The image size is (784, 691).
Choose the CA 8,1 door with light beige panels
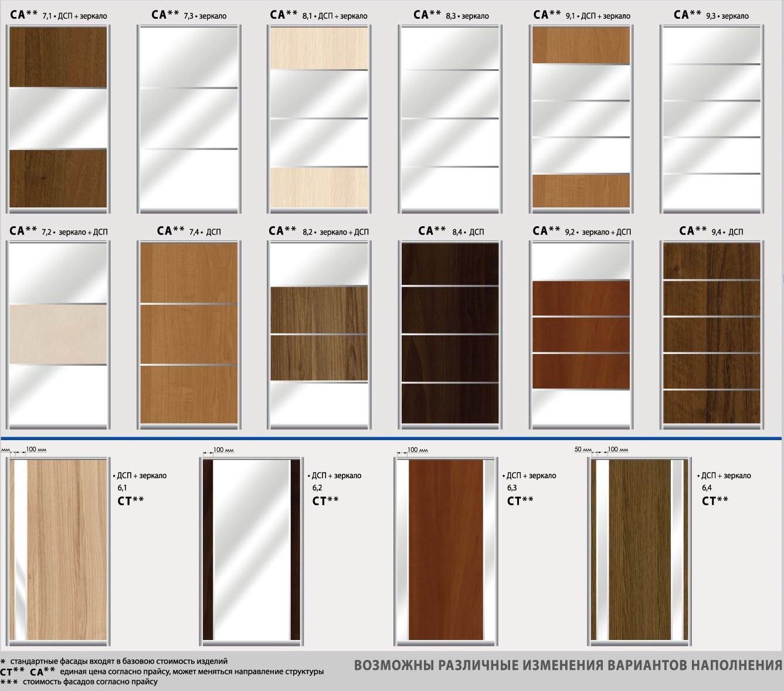pyautogui.click(x=319, y=119)
